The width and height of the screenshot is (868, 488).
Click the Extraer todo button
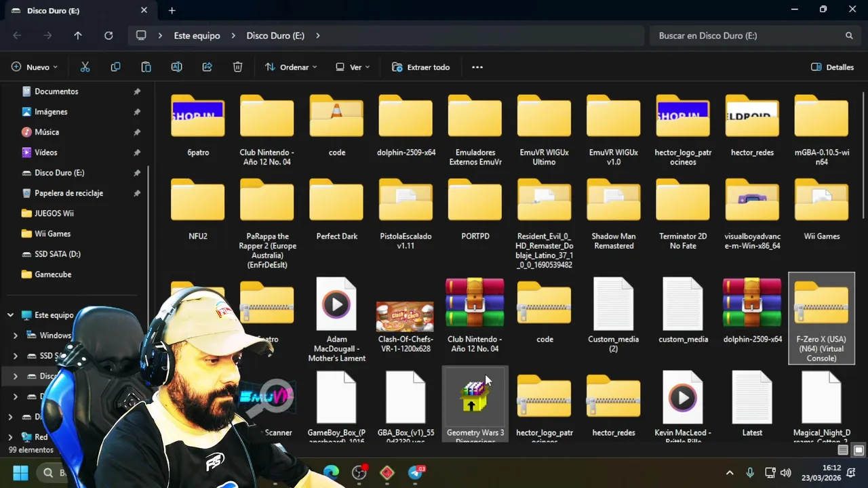tap(420, 67)
